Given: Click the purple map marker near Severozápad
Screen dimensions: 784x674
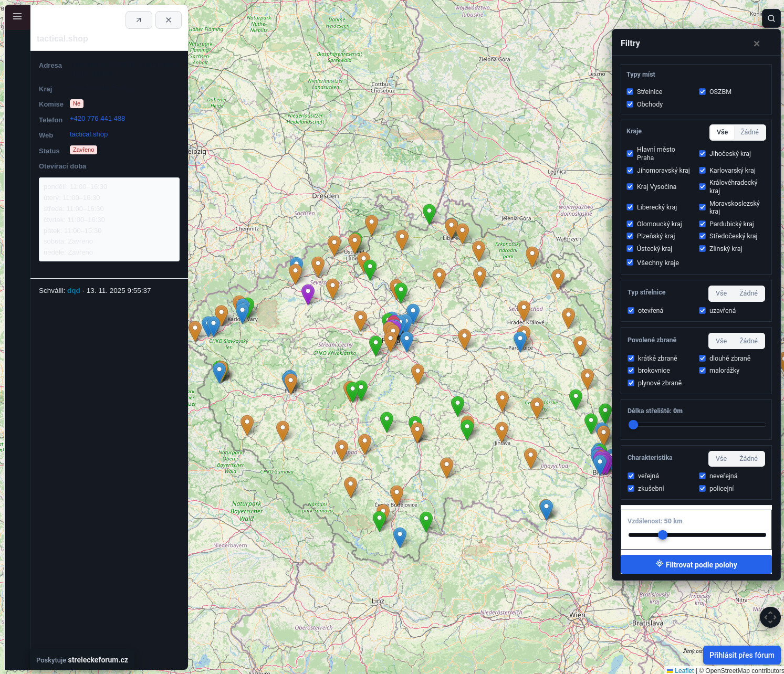Looking at the screenshot, I should coord(308,293).
